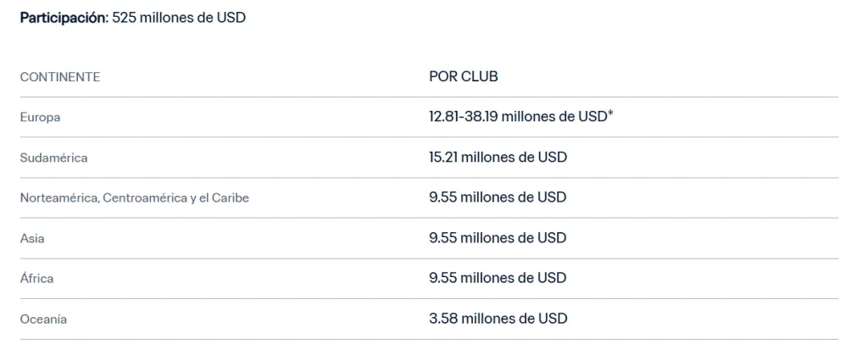Click the CONTINENTE column header
The height and width of the screenshot is (355, 868).
60,77
